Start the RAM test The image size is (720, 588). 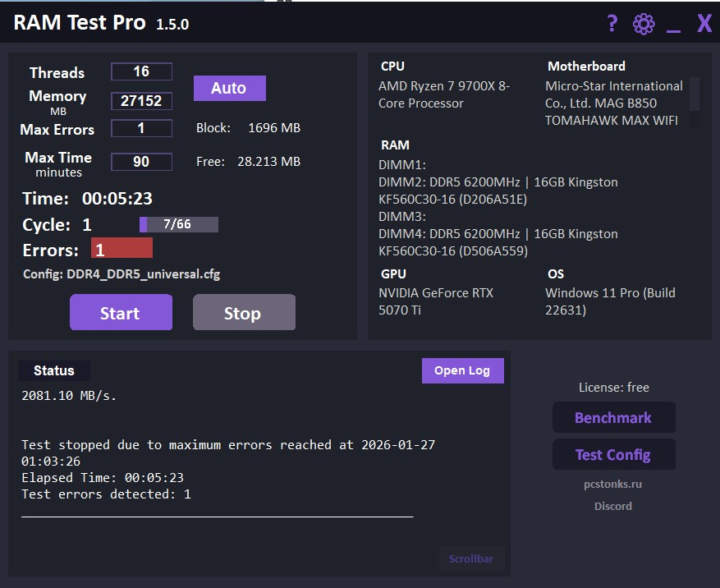[x=121, y=312]
